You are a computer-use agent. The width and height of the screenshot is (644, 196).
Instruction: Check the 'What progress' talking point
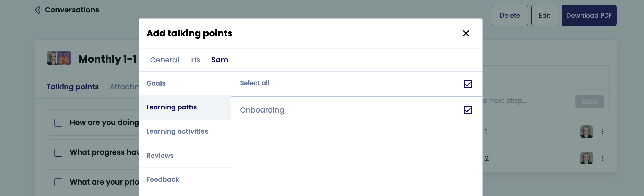click(58, 153)
